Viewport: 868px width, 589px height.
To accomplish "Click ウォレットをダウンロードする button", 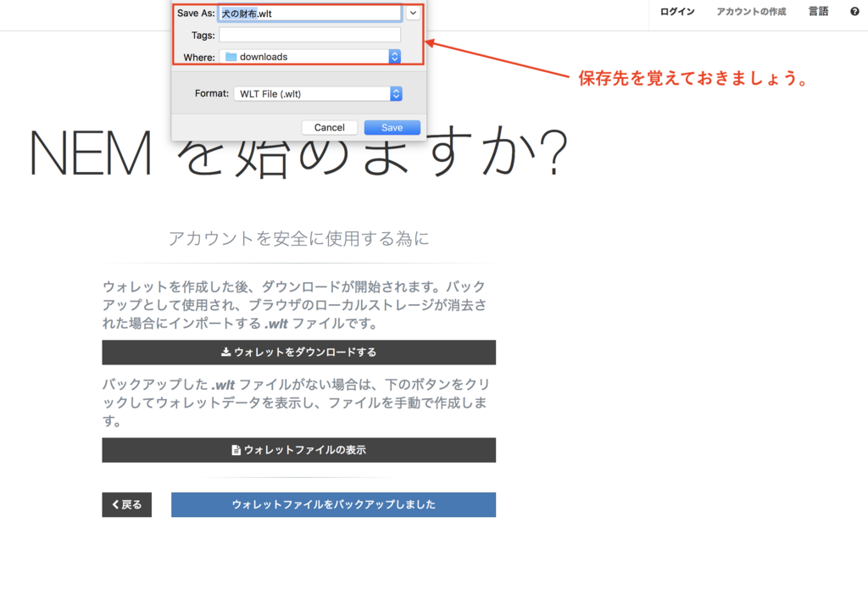I will (299, 352).
